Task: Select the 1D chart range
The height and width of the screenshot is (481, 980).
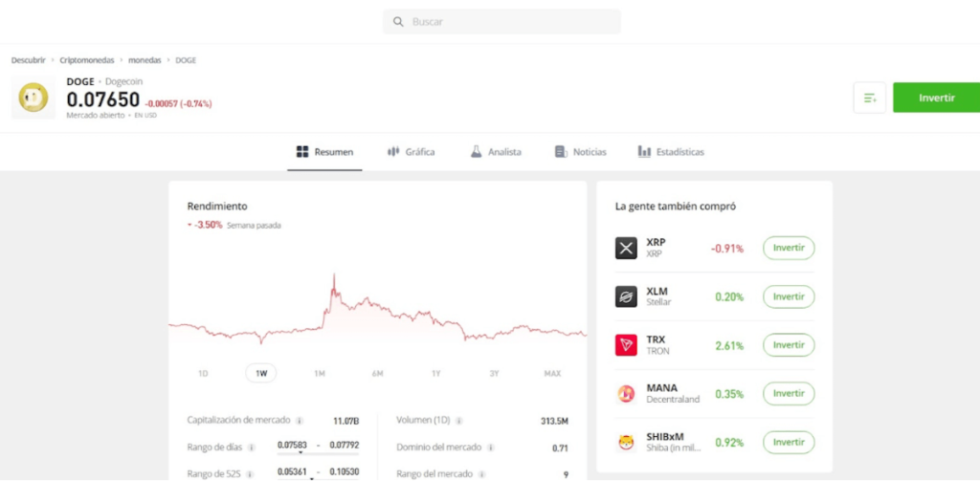Action: (203, 374)
